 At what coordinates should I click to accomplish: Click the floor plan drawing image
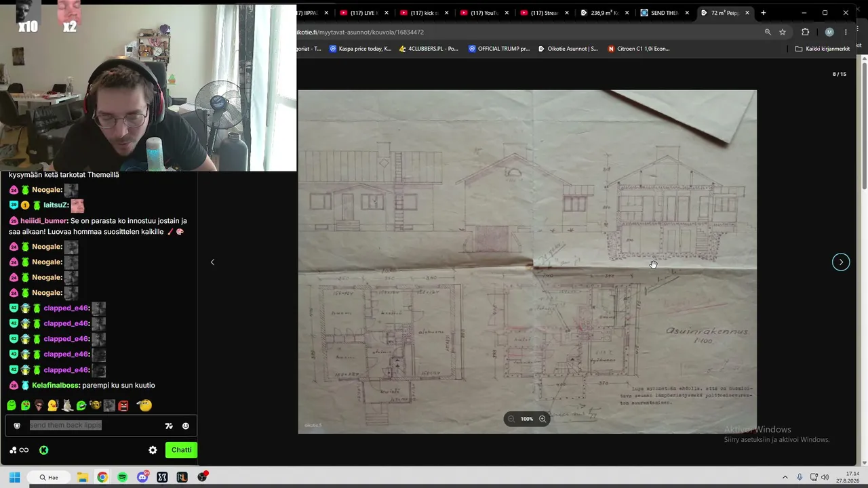point(528,262)
